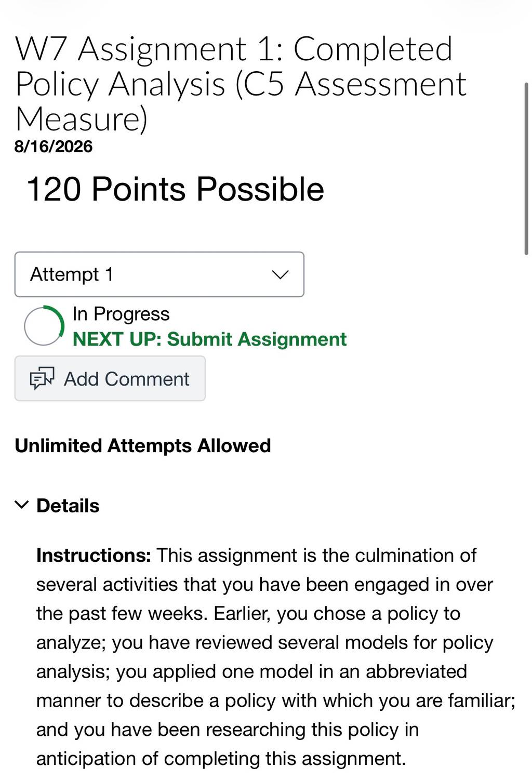Collapse the Details section chevron
The height and width of the screenshot is (780, 532).
[x=21, y=505]
